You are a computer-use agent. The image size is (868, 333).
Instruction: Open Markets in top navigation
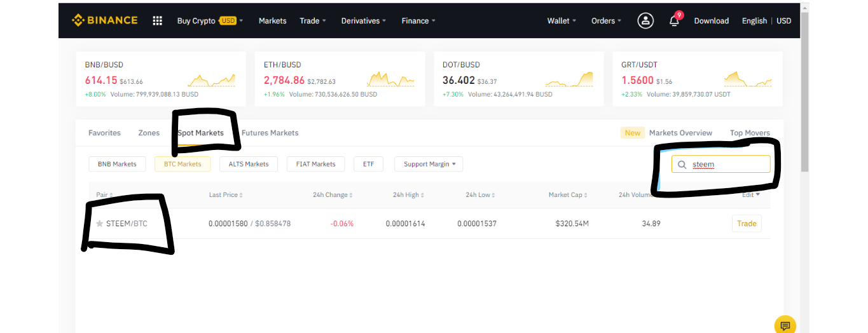coord(272,21)
